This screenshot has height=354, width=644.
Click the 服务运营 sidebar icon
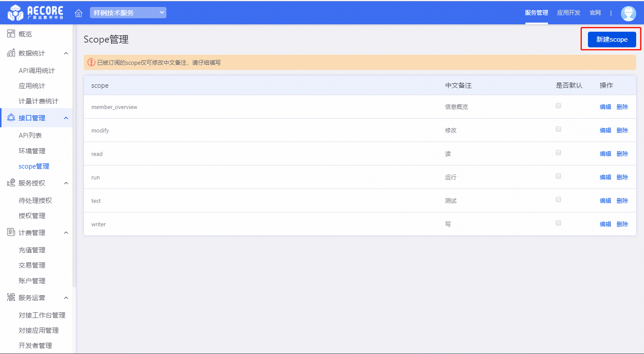coord(11,298)
